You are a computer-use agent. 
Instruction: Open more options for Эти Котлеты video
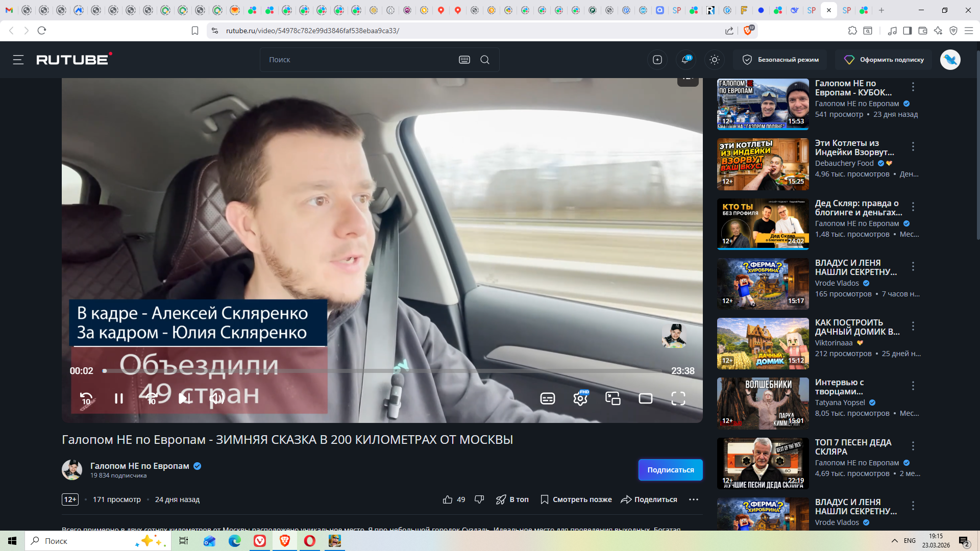(x=913, y=147)
